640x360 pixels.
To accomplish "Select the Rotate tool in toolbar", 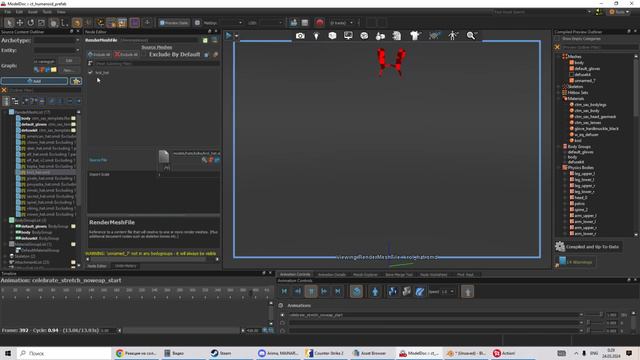I will tap(31, 23).
